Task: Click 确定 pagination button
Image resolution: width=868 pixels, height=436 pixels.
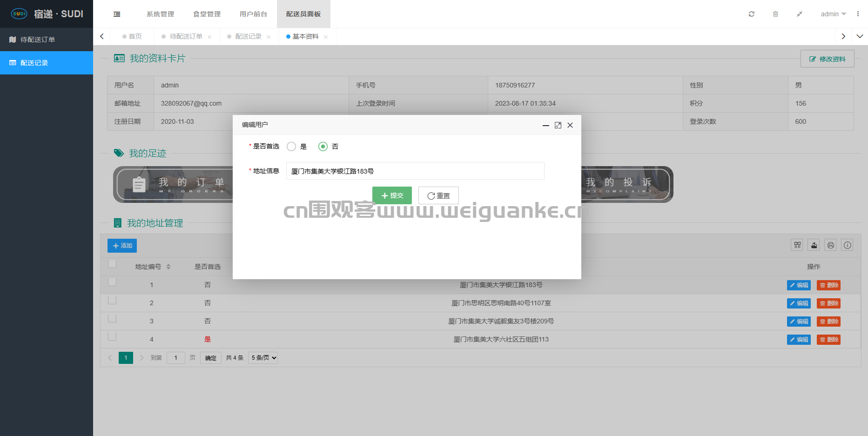Action: pos(211,358)
